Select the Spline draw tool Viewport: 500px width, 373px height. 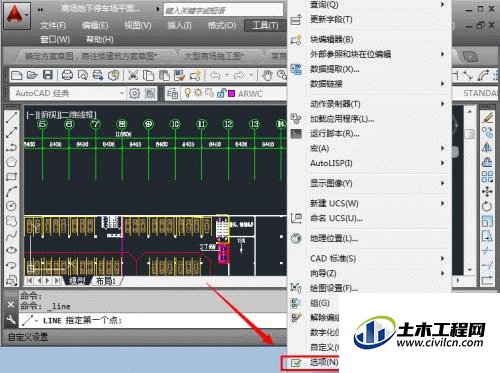(11, 235)
